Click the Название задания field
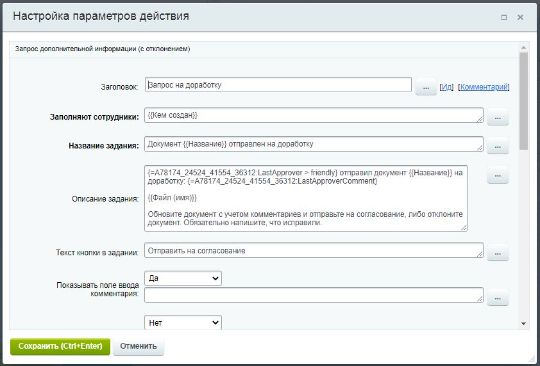The image size is (540, 366). (314, 144)
